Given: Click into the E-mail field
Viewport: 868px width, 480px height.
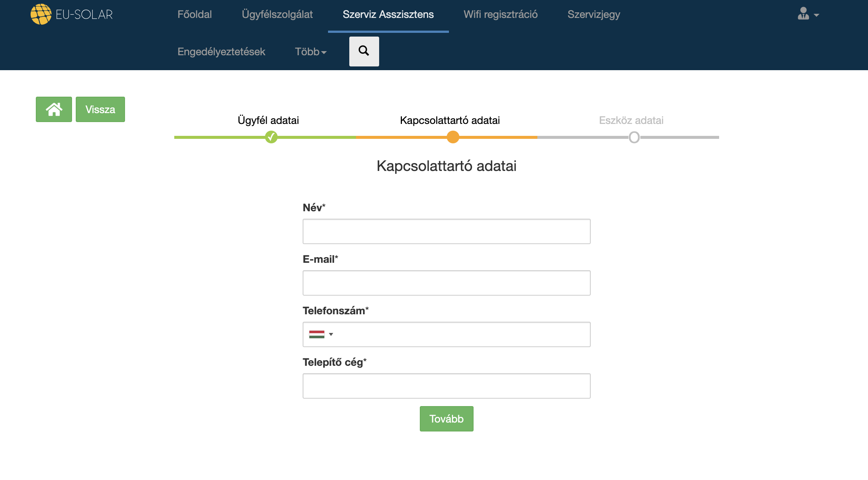Looking at the screenshot, I should coord(446,283).
